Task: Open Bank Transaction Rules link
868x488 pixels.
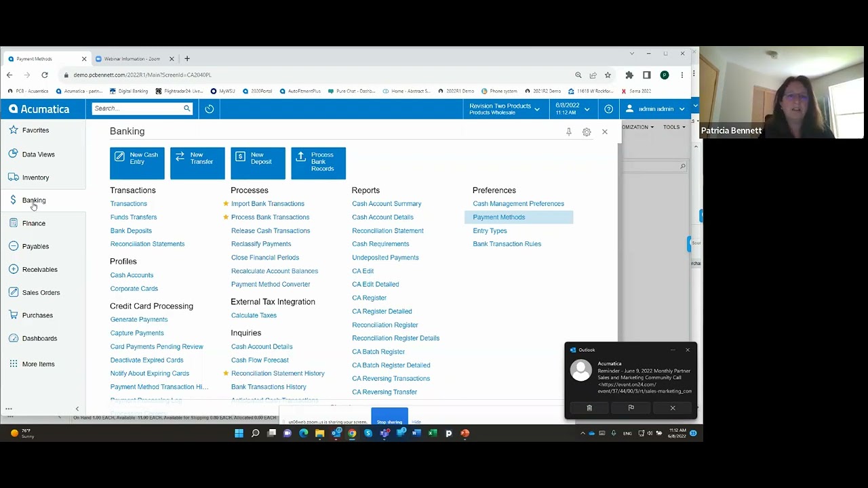Action: point(507,244)
